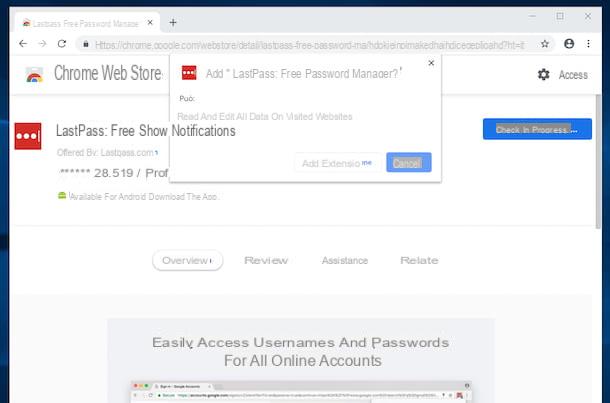Click 'Read And Edit All Data' permission text
Screen dimensions: 610x403
pyautogui.click(x=265, y=116)
